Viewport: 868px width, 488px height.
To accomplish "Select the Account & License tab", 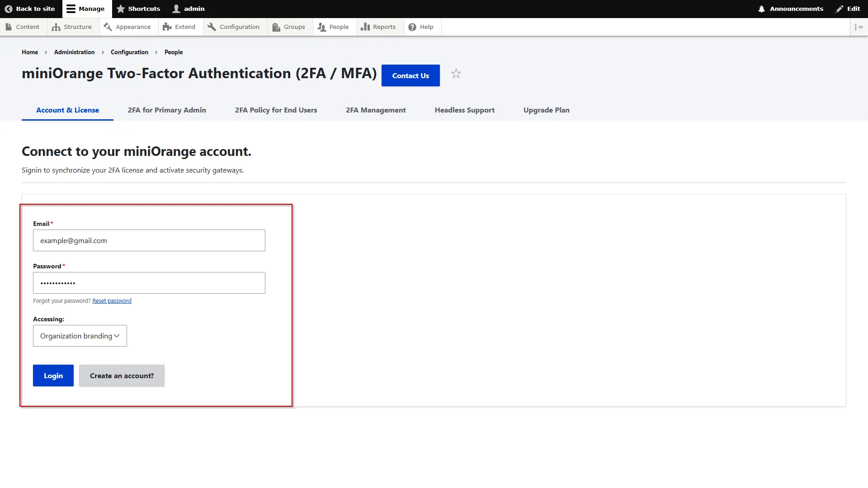I will pos(67,110).
